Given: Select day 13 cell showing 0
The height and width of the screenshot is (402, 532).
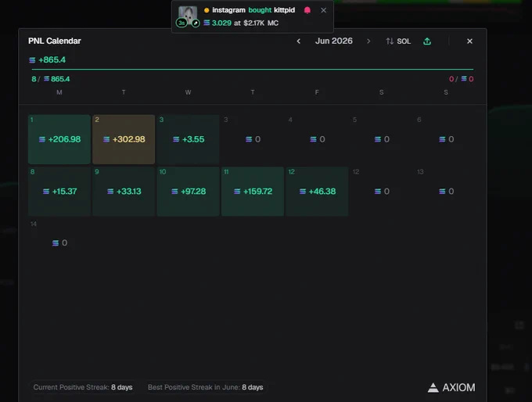Looking at the screenshot, I should click(x=446, y=192).
